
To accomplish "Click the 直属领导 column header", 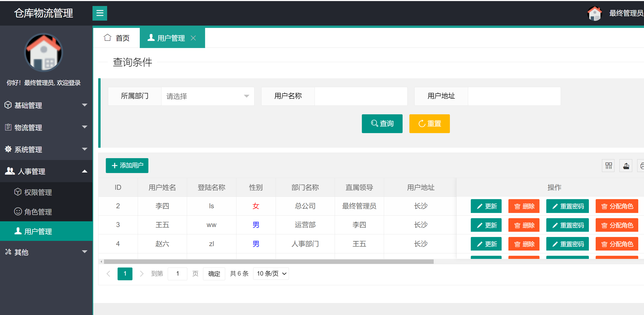I will pyautogui.click(x=359, y=187).
